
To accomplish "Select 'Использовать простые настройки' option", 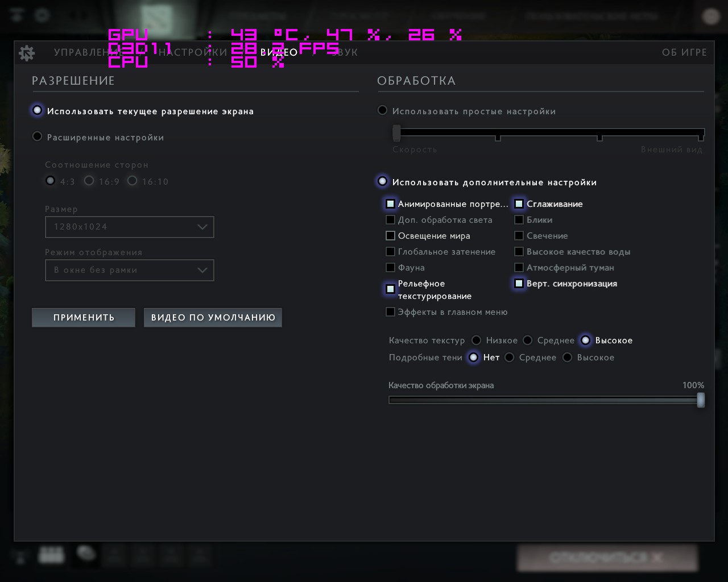I will (383, 110).
